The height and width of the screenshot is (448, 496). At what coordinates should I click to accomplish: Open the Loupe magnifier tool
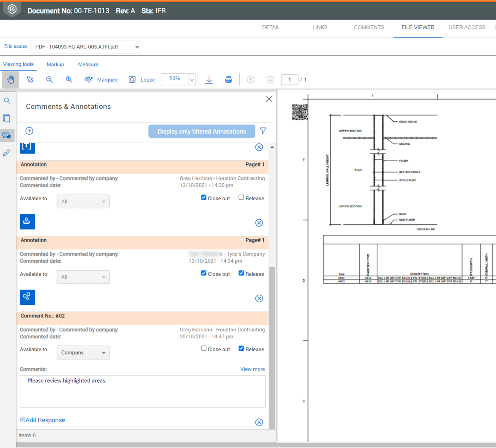142,79
